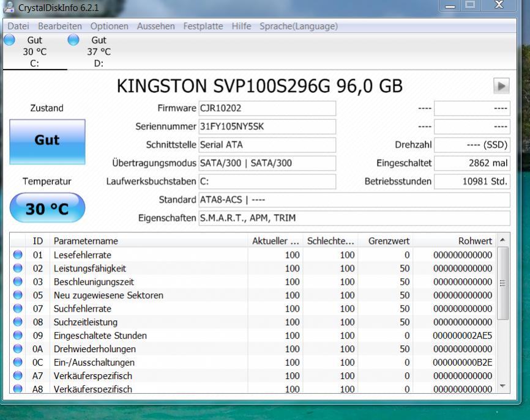The height and width of the screenshot is (420, 530).
Task: Click the Laufwerksbuchstaben field C:
Action: (267, 182)
